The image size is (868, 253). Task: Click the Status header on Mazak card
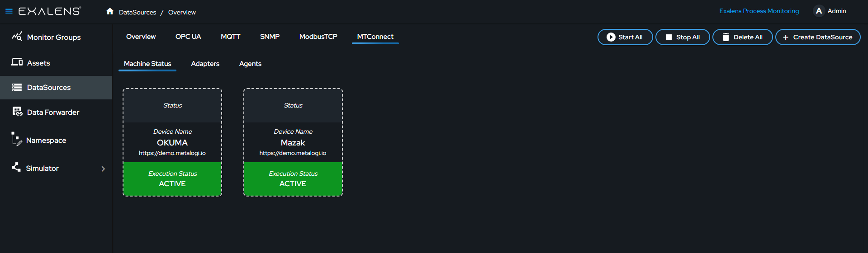293,105
